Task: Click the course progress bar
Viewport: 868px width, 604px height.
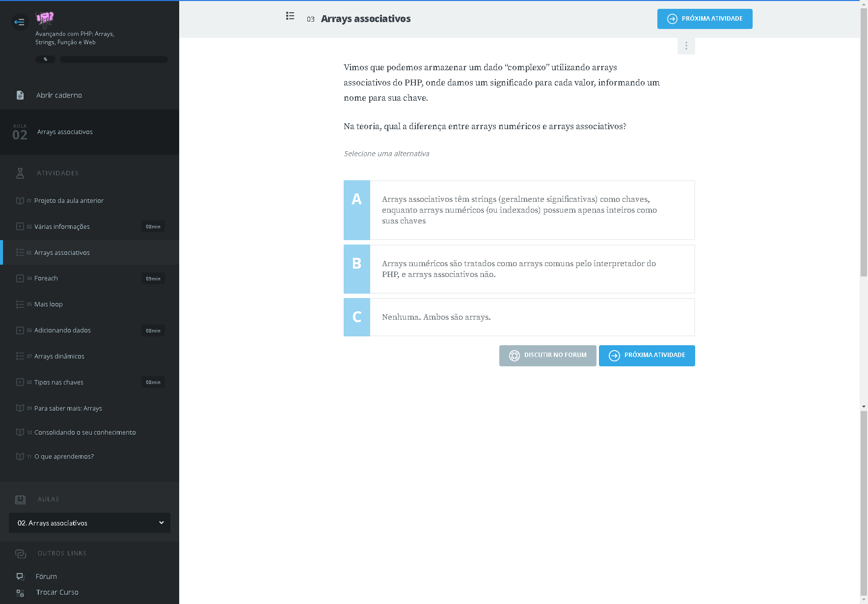Action: (114, 59)
